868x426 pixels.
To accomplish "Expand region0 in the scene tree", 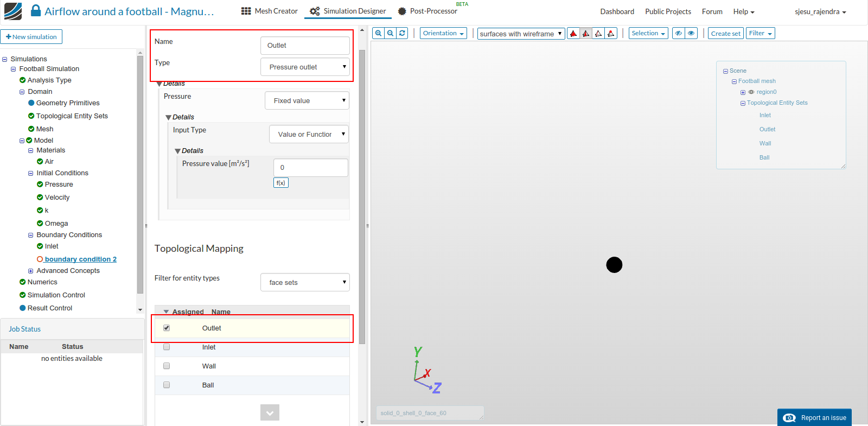I will (x=743, y=92).
